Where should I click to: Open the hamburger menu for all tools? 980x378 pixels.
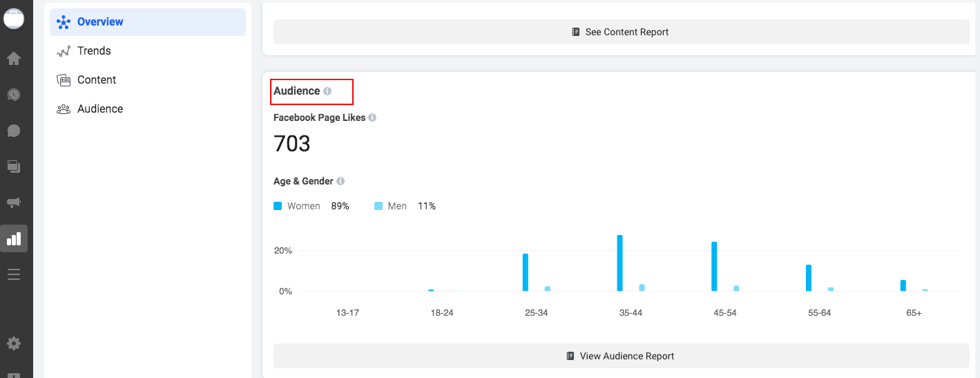point(14,274)
